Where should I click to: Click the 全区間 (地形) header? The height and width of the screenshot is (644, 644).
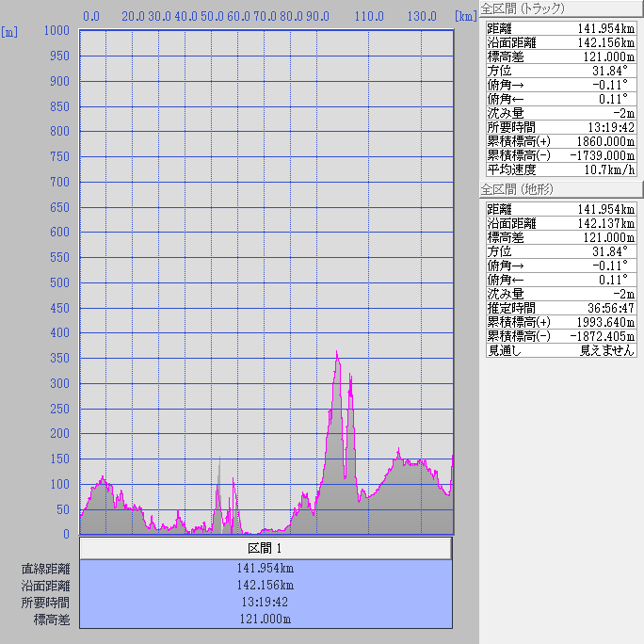(516, 189)
